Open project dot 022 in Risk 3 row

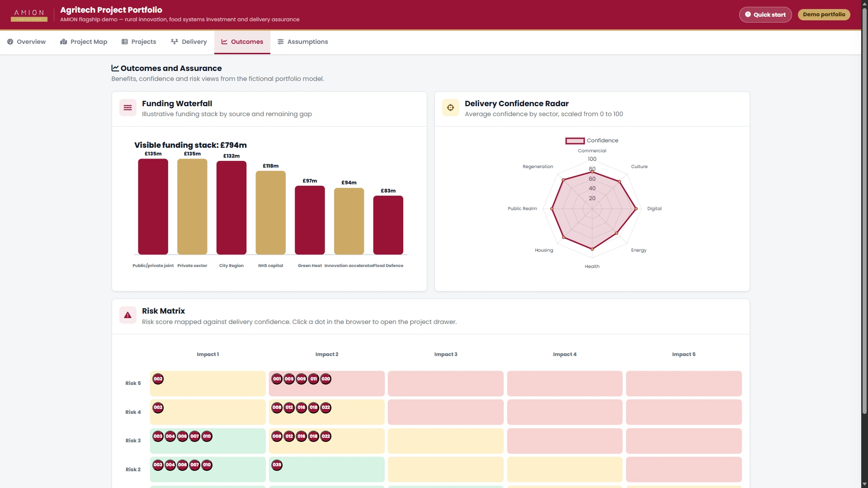click(x=326, y=436)
